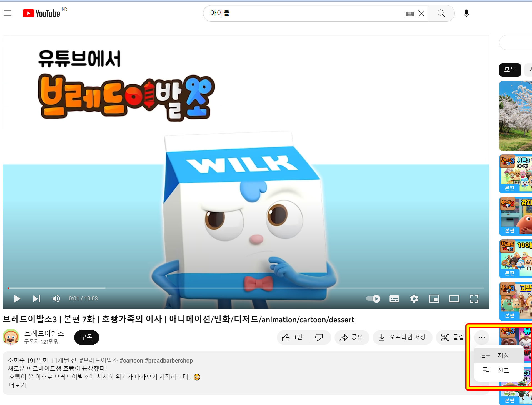The image size is (532, 405).
Task: Download with 오프라인 저장
Action: coord(403,338)
